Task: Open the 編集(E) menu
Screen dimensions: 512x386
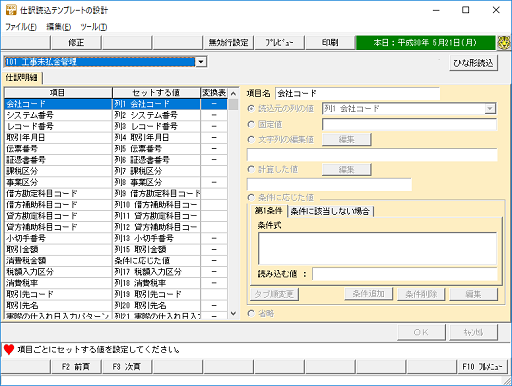Action: (59, 27)
